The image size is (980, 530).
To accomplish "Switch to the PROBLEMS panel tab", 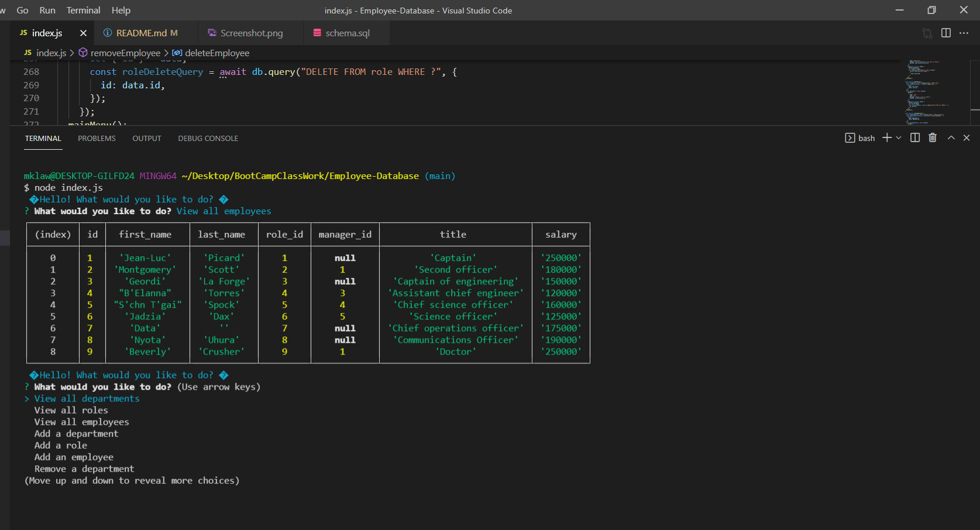I will [97, 139].
